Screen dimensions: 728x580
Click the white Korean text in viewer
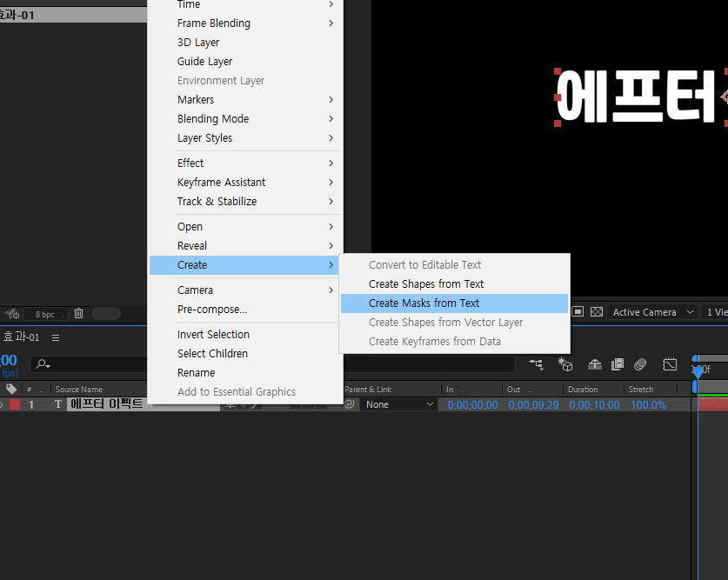[635, 97]
